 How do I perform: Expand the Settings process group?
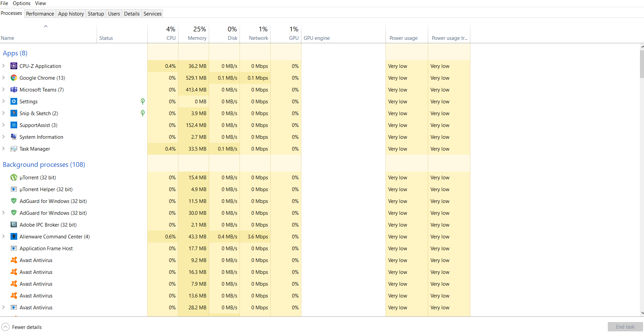[3, 101]
